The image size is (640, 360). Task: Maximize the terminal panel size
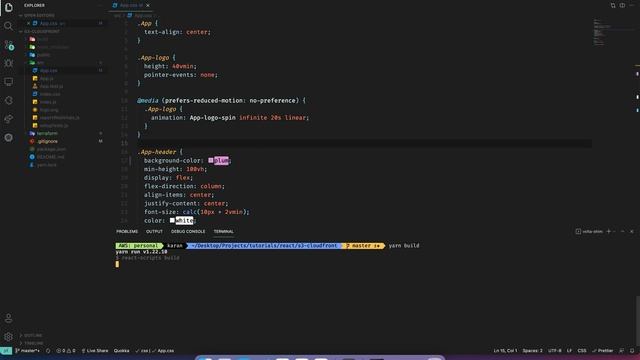pos(622,231)
